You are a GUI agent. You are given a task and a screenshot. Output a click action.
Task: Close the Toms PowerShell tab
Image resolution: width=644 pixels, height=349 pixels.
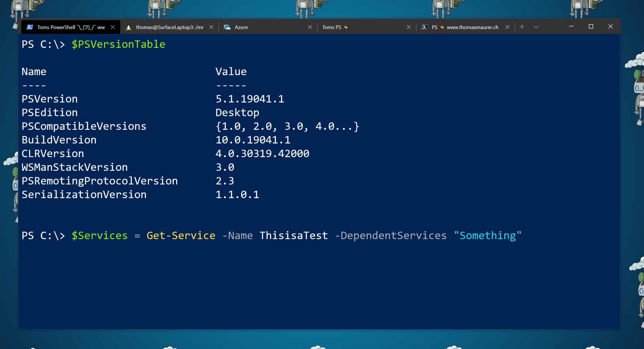click(113, 27)
